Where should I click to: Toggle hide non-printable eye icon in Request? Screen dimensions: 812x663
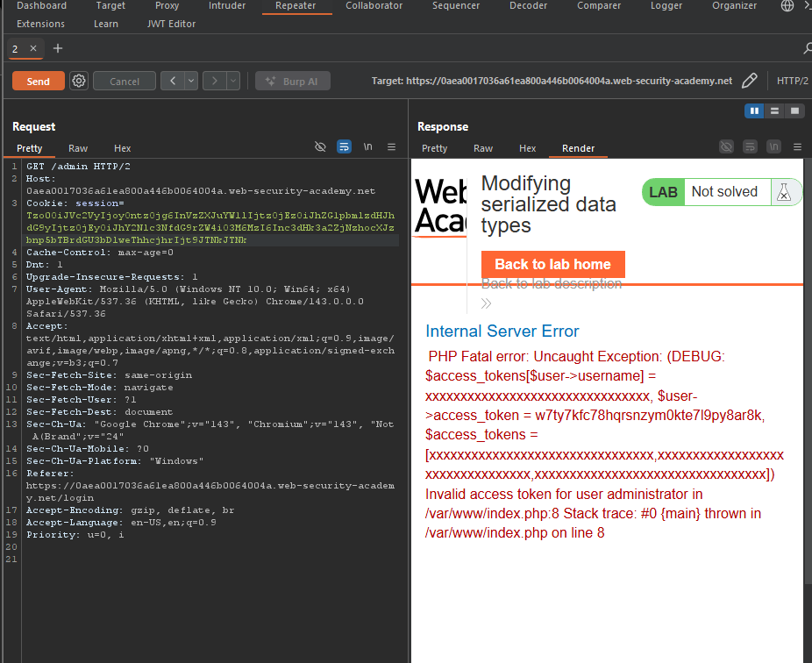(x=320, y=147)
